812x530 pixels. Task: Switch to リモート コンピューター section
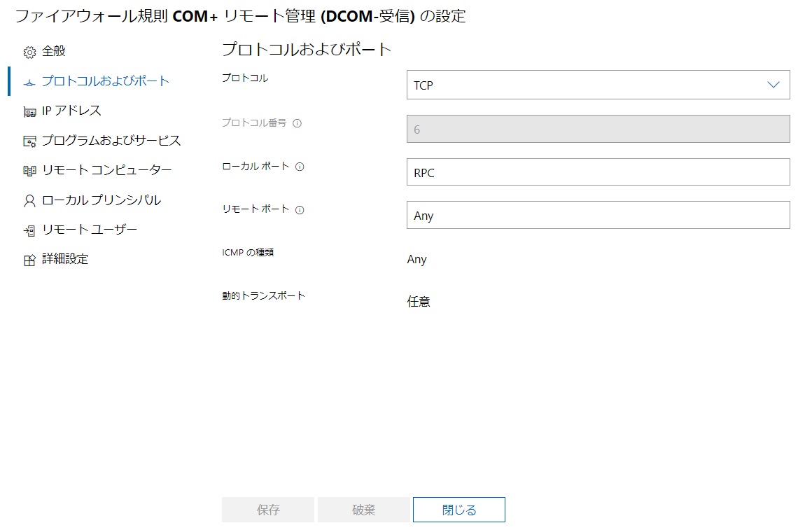(x=106, y=170)
